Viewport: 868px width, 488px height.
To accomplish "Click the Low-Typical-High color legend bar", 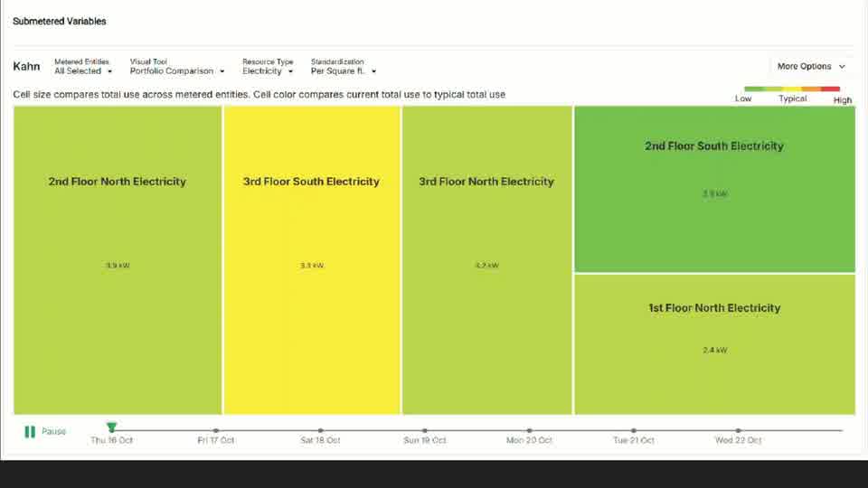I will pos(792,89).
